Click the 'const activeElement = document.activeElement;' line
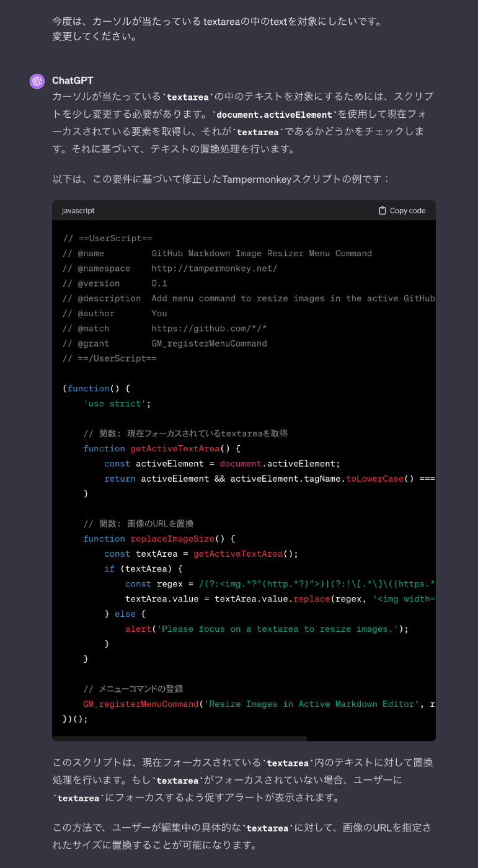 (x=223, y=463)
